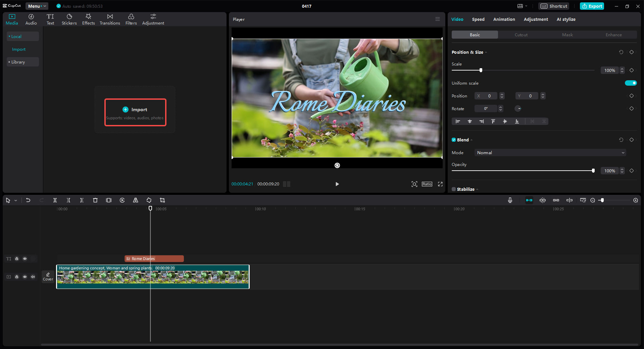Viewport: 644px width, 349px height.
Task: Disable Uniform scale
Action: (631, 83)
